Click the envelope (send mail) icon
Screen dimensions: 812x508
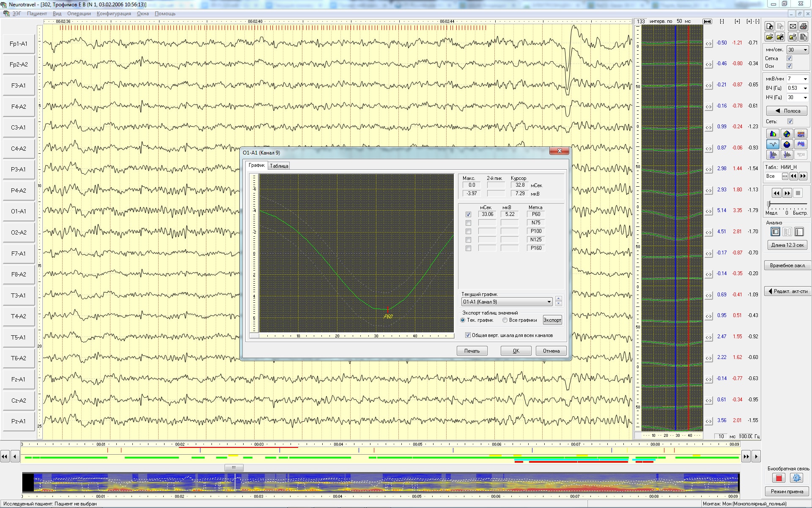(x=793, y=26)
